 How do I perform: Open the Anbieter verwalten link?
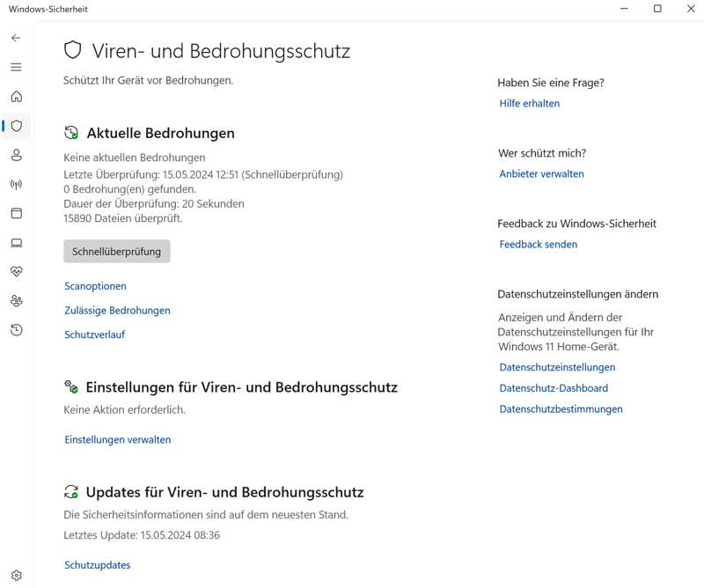click(x=541, y=174)
